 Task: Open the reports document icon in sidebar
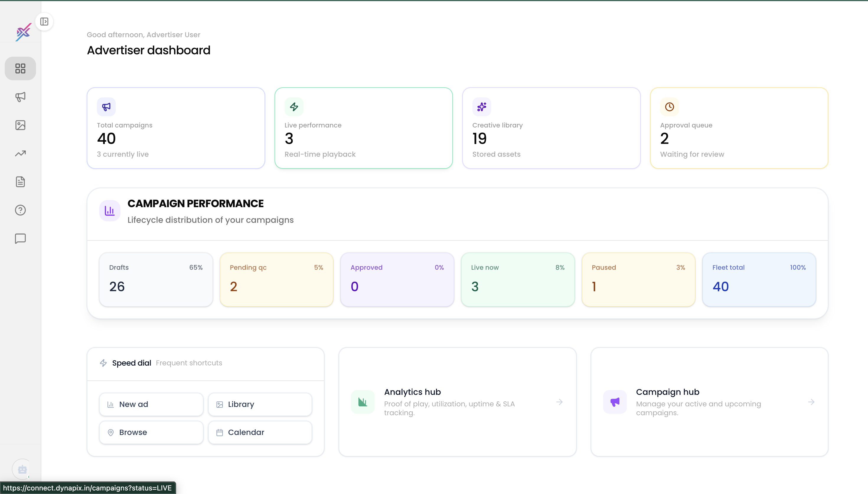tap(20, 182)
